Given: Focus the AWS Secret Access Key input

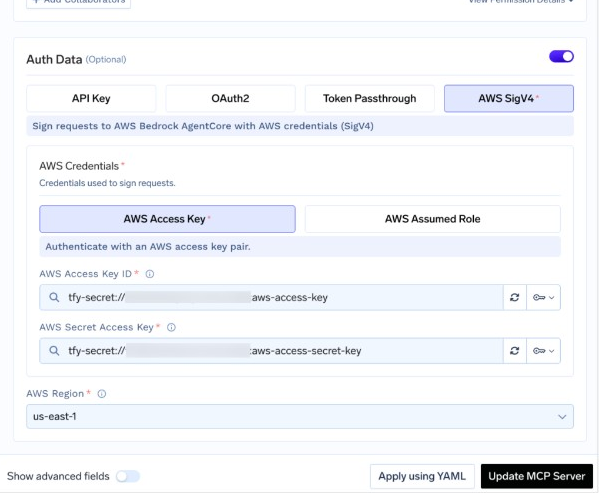Looking at the screenshot, I should pos(271,351).
